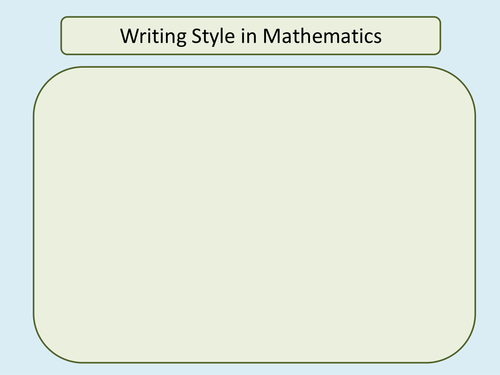
Task: Click the green top border of the large box
Action: click(254, 67)
